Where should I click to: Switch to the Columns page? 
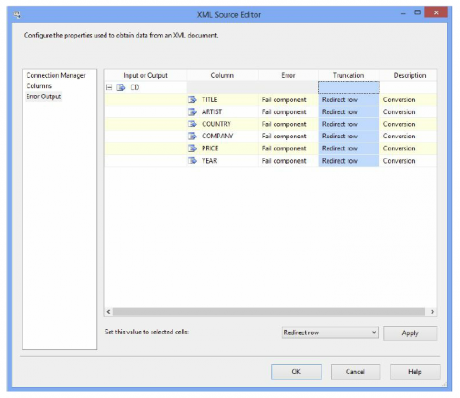click(39, 86)
